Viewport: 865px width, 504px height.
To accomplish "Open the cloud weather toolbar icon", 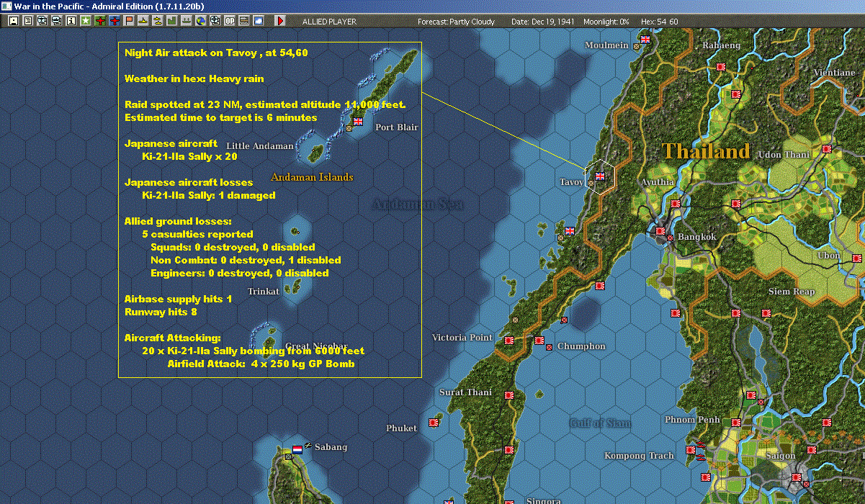I will click(258, 21).
